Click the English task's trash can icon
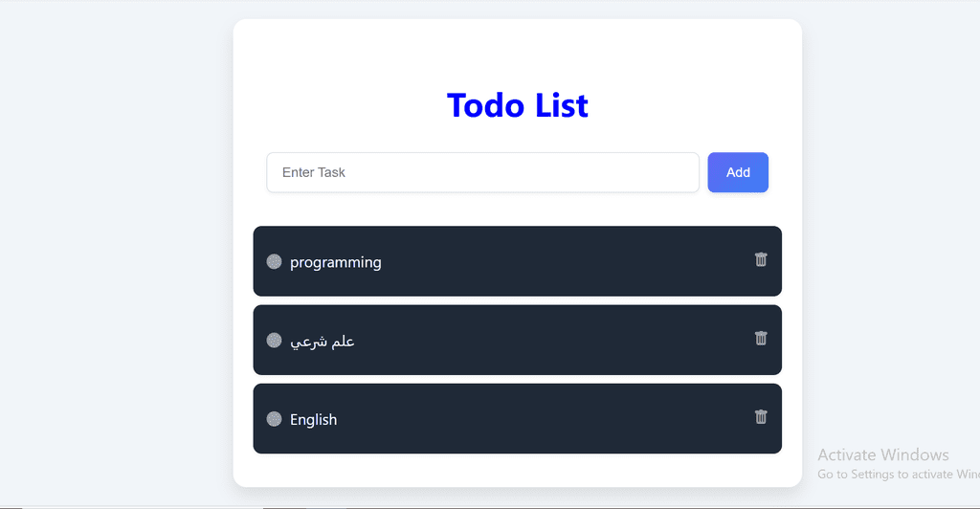Screen dimensions: 980x509 (x=760, y=416)
